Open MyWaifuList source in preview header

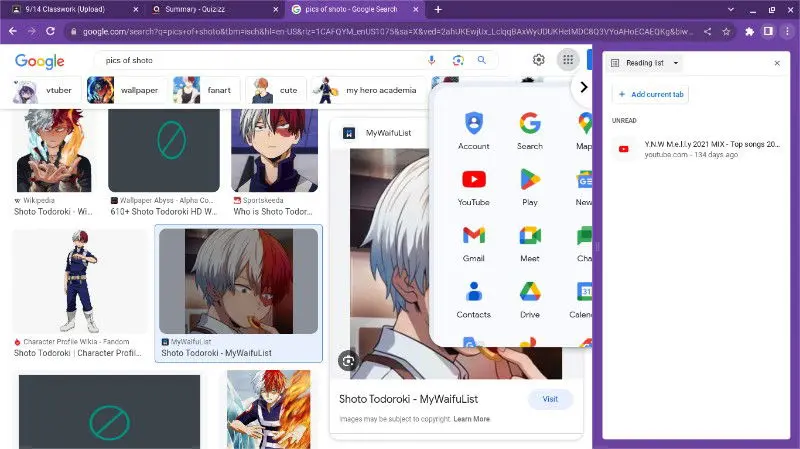click(x=388, y=133)
